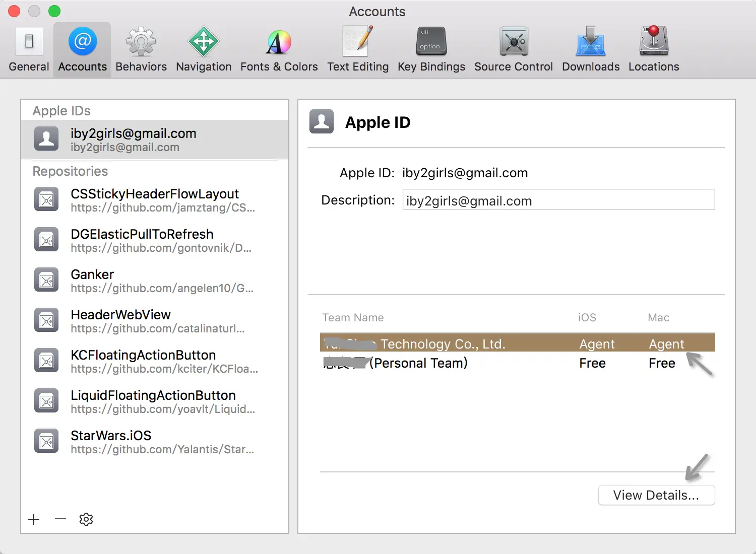Click the Mac column header

[658, 317]
